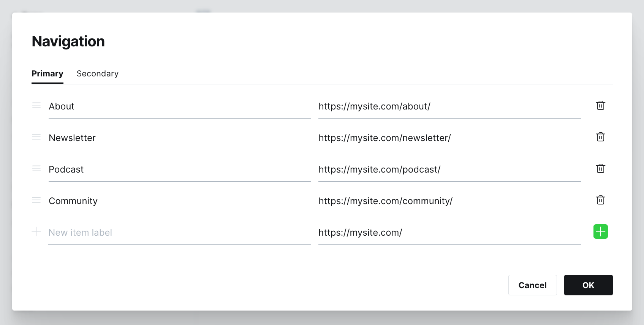Switch to the Secondary tab
The width and height of the screenshot is (644, 325).
click(x=97, y=73)
